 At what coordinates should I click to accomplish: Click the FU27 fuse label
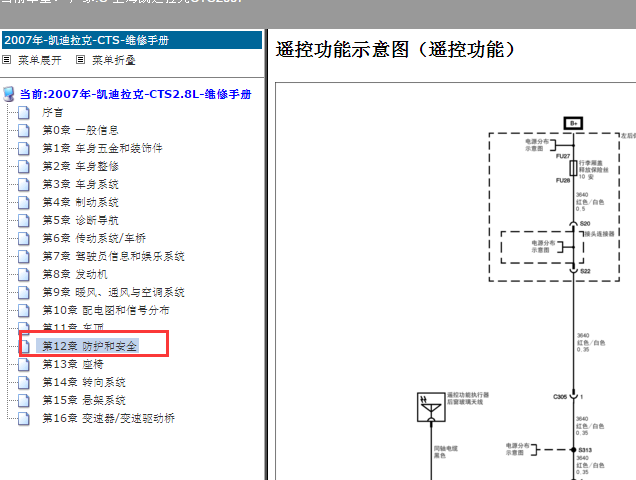563,156
